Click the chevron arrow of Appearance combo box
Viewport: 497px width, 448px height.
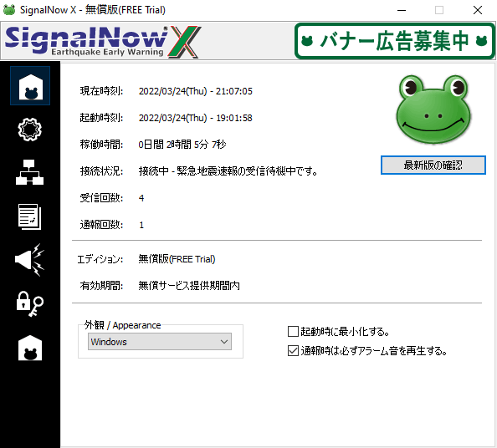pos(224,342)
